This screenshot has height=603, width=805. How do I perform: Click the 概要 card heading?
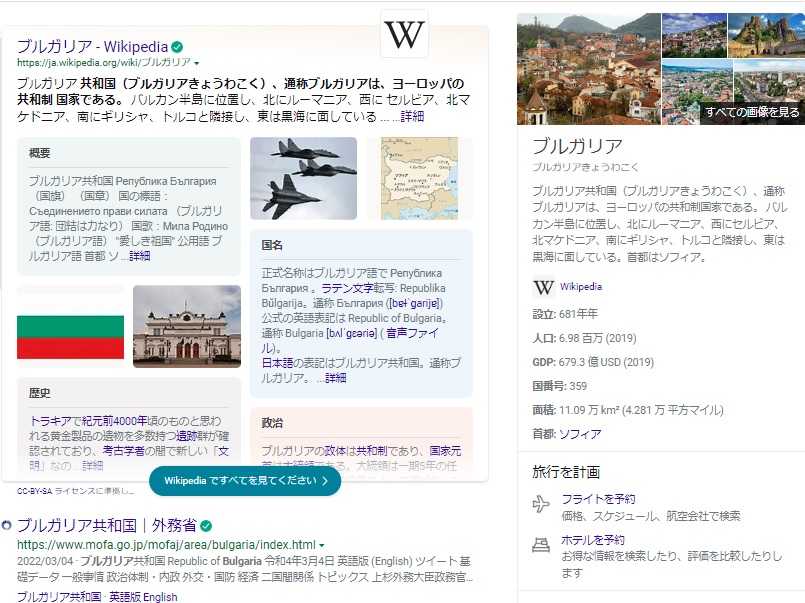point(40,153)
